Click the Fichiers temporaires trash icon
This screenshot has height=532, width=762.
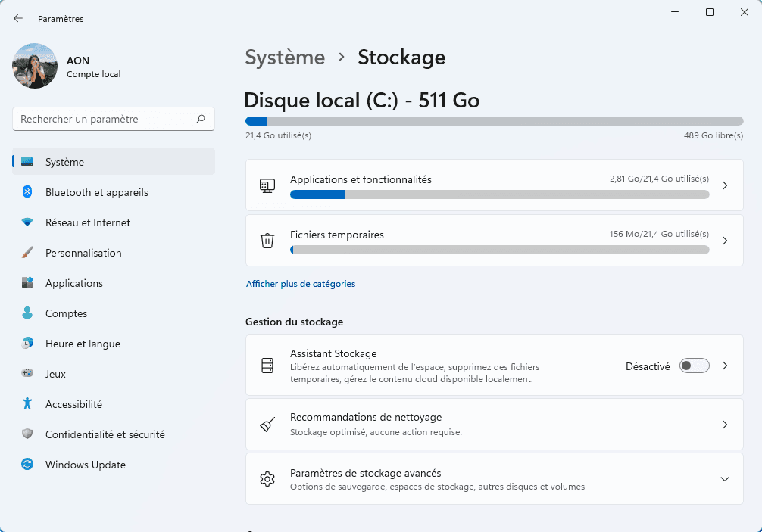267,241
